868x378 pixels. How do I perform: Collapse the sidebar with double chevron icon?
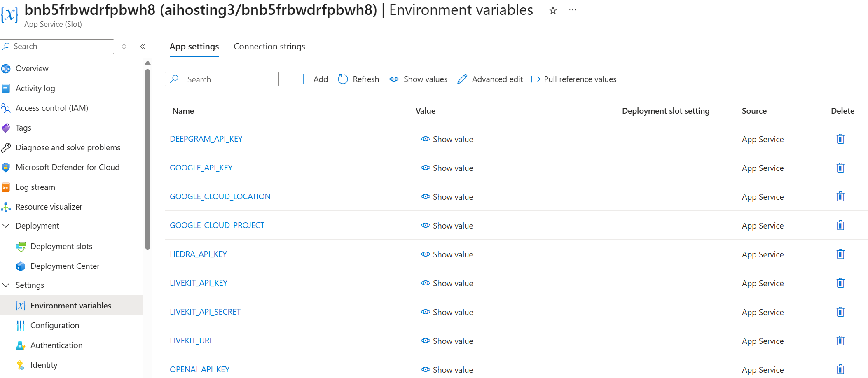point(143,47)
